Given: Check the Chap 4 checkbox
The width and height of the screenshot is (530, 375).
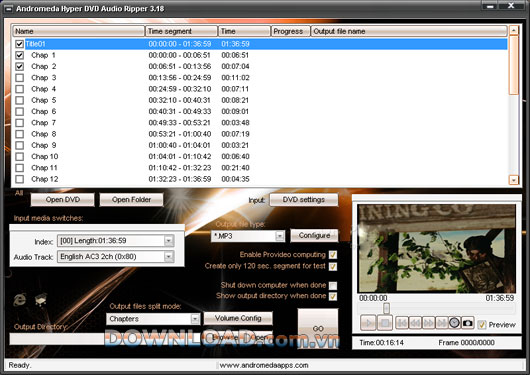Looking at the screenshot, I should click(x=20, y=89).
